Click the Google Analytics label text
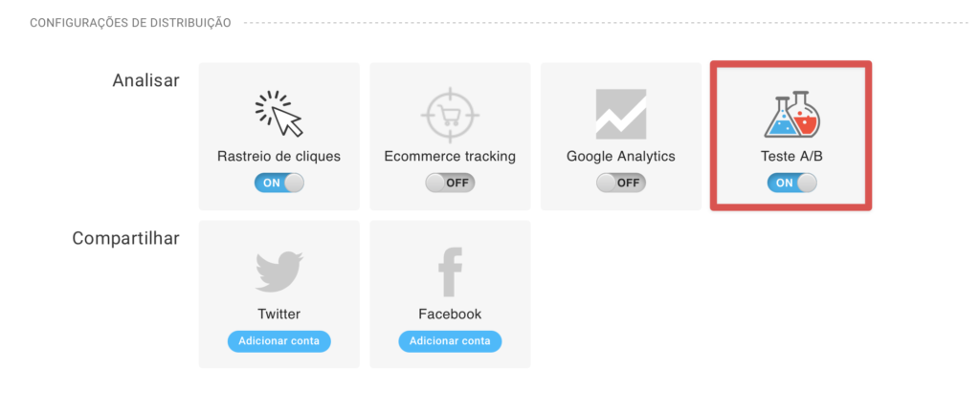 click(620, 156)
